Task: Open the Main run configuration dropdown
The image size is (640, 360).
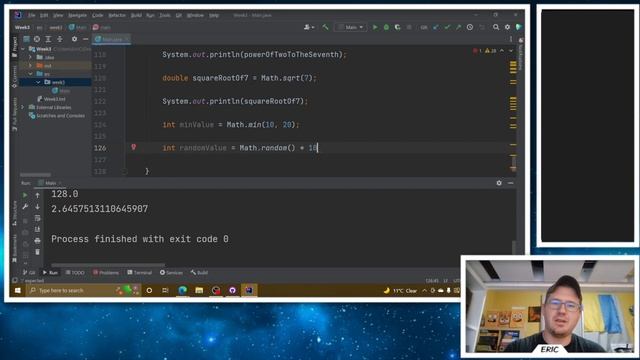Action: pyautogui.click(x=350, y=27)
